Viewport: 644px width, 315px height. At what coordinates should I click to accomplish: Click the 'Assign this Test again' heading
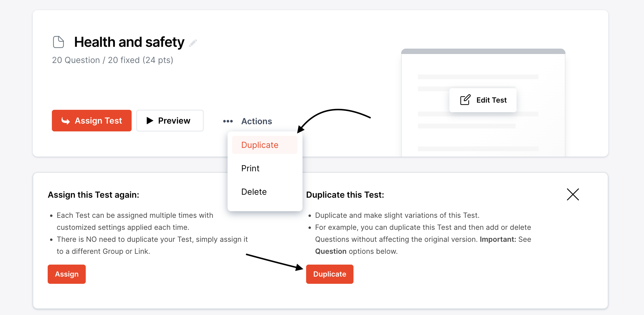click(94, 195)
